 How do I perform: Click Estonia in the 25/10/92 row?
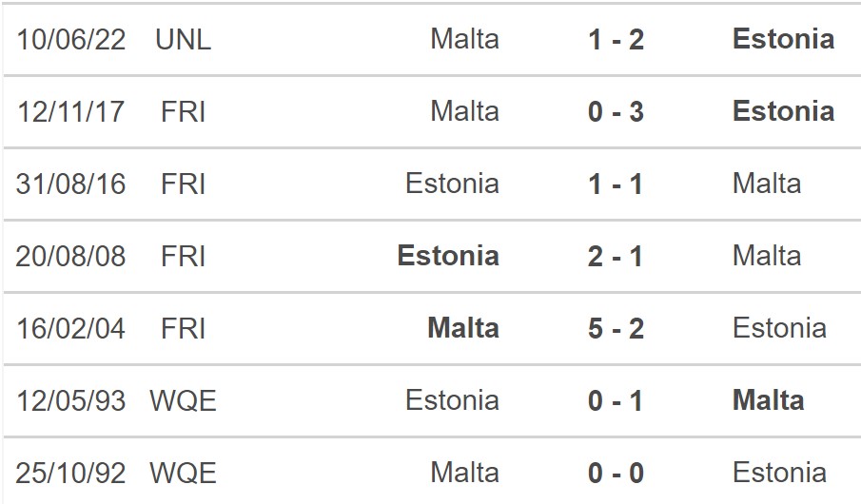coord(779,473)
